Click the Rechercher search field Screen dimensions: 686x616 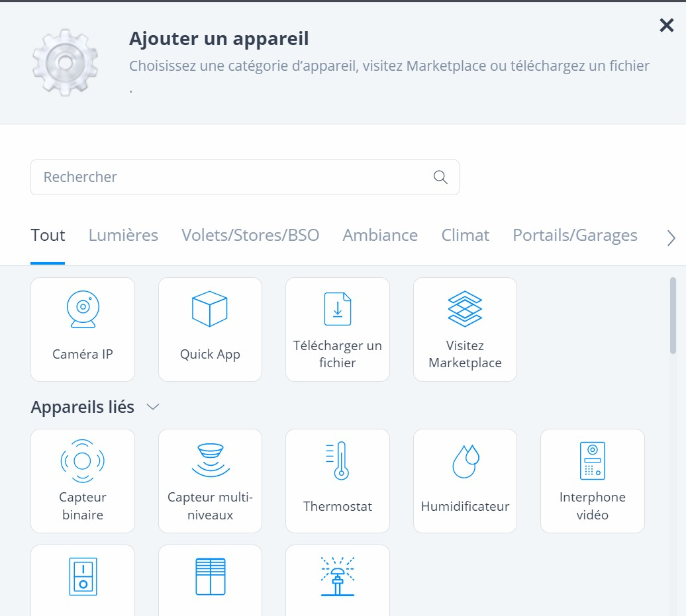click(x=232, y=177)
